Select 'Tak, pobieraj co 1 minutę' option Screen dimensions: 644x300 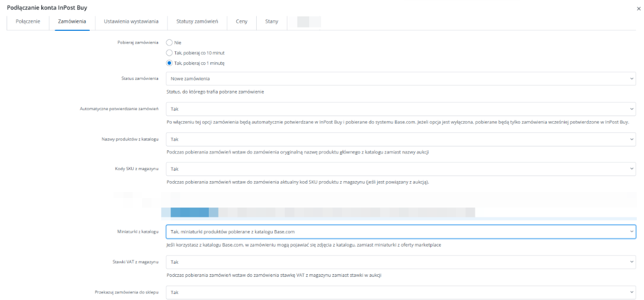(170, 63)
